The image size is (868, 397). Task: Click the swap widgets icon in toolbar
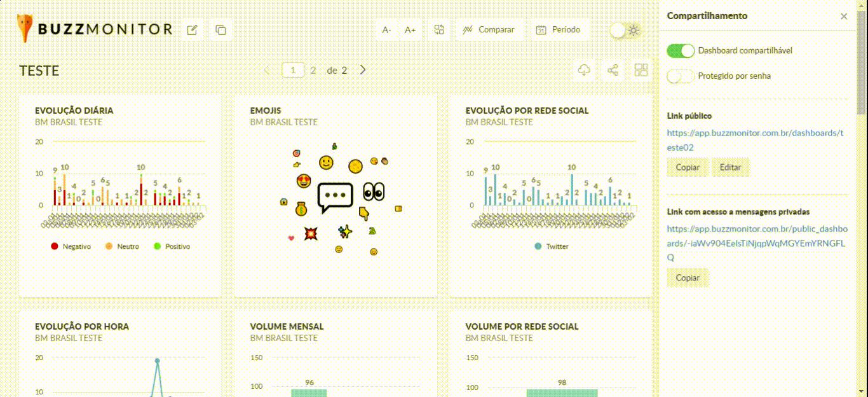(439, 30)
